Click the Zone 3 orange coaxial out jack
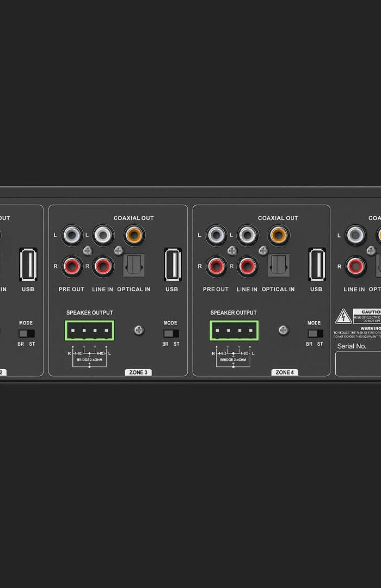This screenshot has height=588, width=381. 134,235
